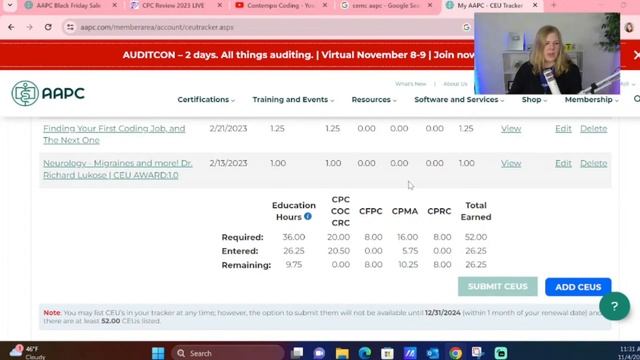
Task: Delete the Finding Your First Coding Job entry
Action: [594, 129]
